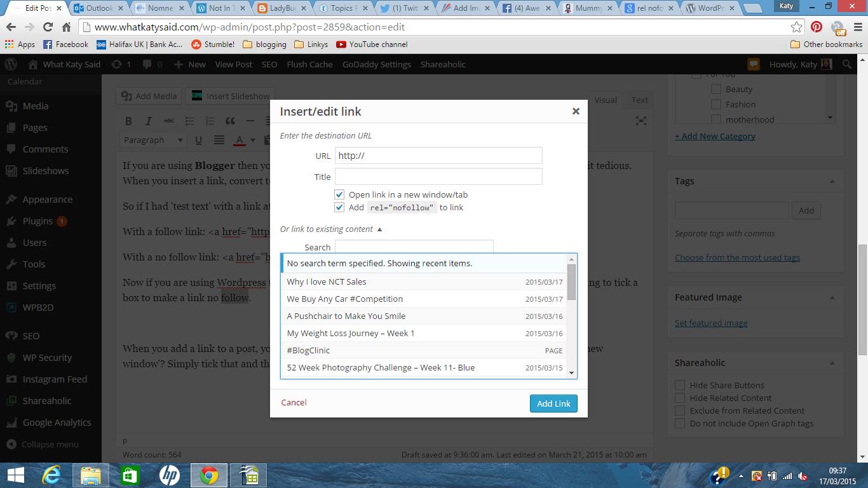Click the Chrome reload page icon
Image resolution: width=868 pixels, height=488 pixels.
48,27
